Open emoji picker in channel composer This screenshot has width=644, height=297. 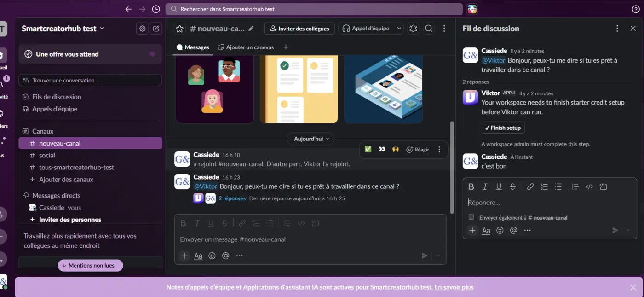point(212,256)
